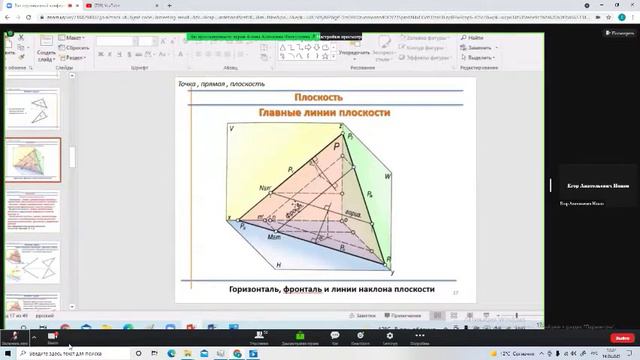Image resolution: width=640 pixels, height=360 pixels.
Task: Increase font size with the larger A icon
Action: pos(163,41)
